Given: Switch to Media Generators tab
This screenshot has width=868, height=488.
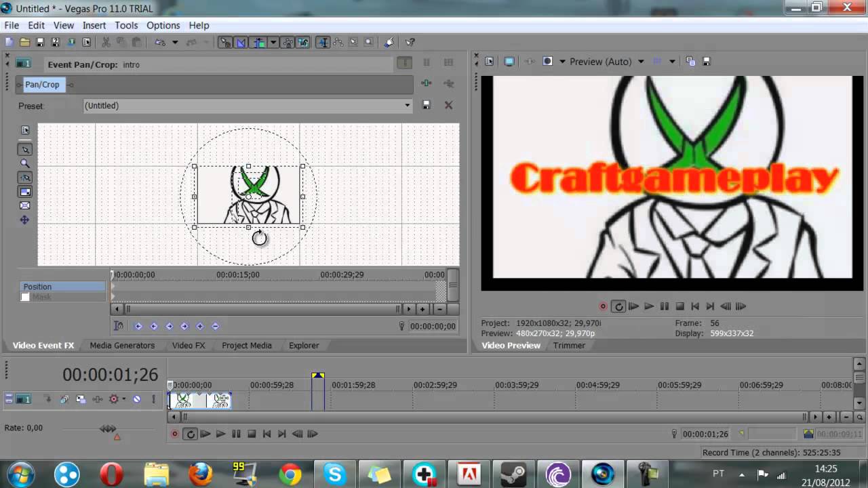Looking at the screenshot, I should click(122, 345).
